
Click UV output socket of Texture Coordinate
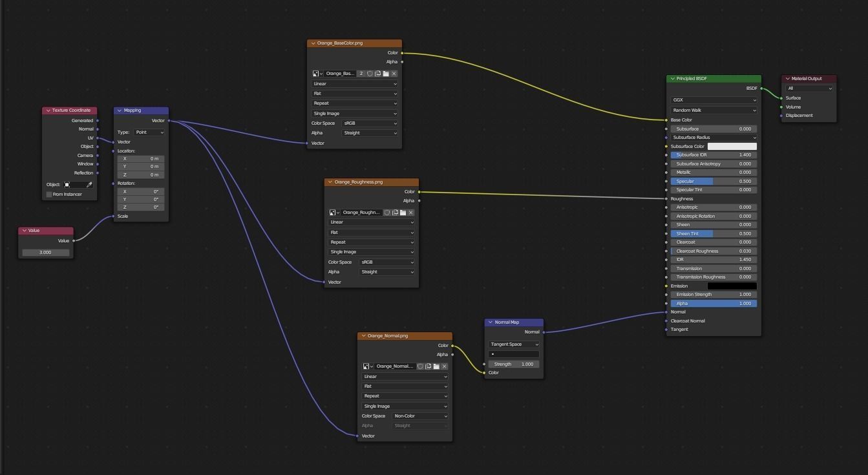(x=98, y=138)
